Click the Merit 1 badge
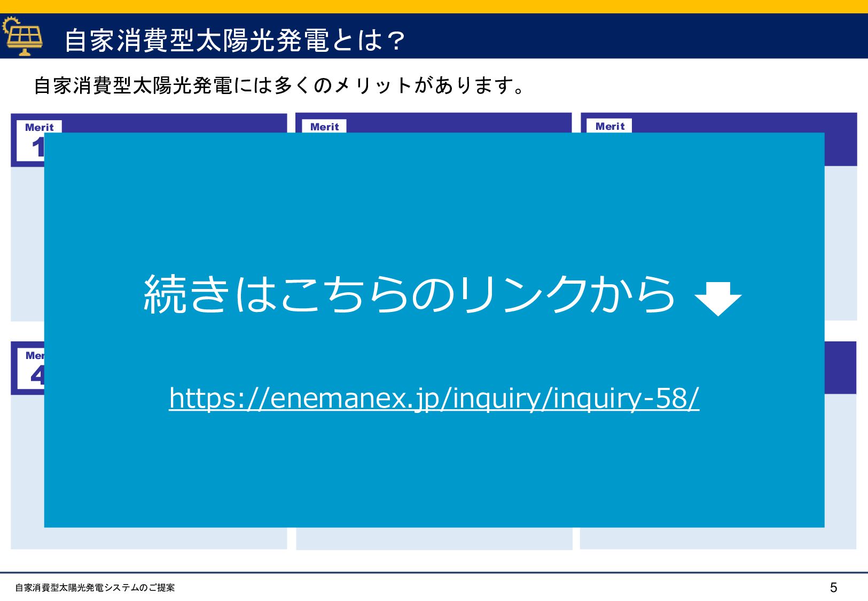868x601 pixels. (31, 141)
